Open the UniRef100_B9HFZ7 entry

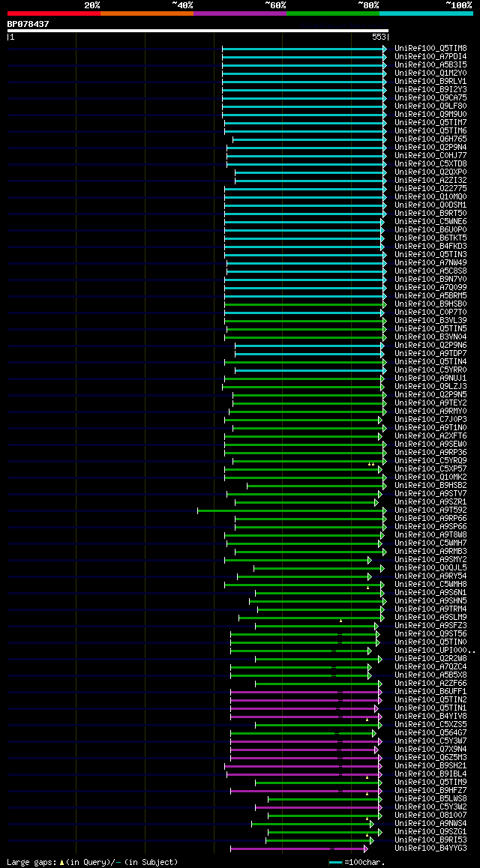coord(430,789)
